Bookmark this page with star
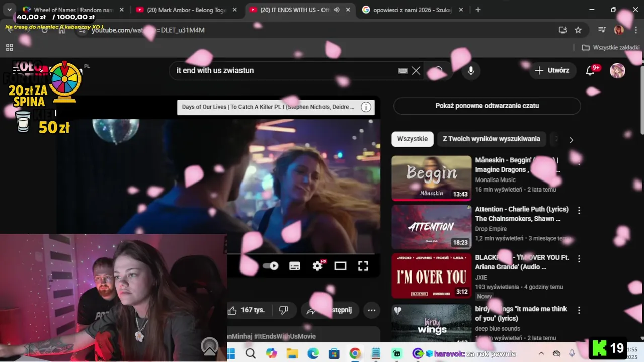The image size is (644, 362). [578, 30]
